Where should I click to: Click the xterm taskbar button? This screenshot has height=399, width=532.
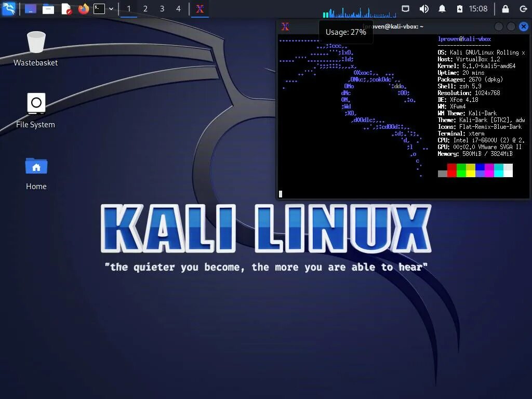click(200, 9)
